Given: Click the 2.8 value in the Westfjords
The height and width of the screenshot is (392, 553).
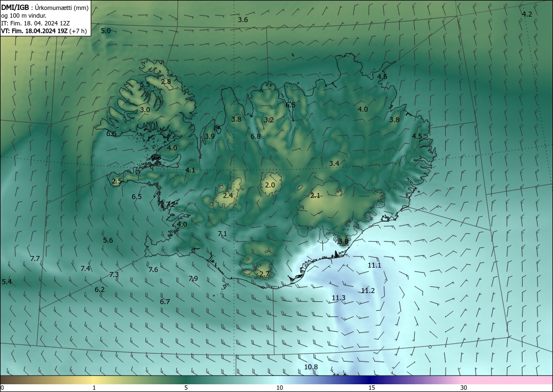Looking at the screenshot, I should pyautogui.click(x=166, y=81).
